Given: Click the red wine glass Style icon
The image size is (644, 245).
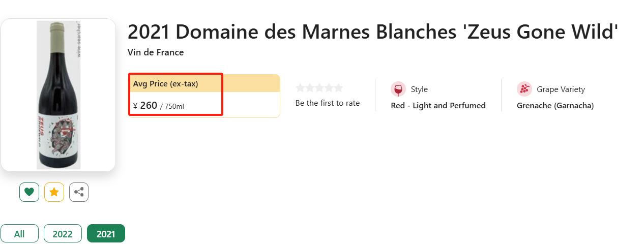Looking at the screenshot, I should pyautogui.click(x=398, y=89).
